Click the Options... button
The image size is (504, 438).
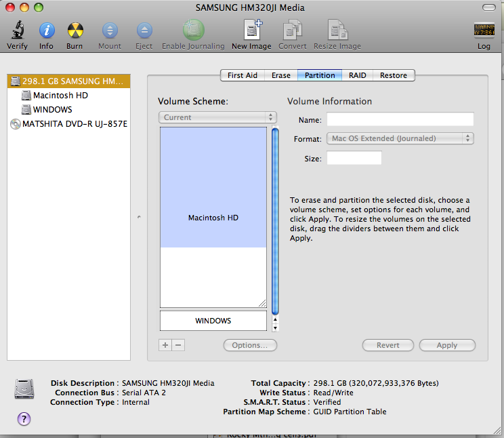[250, 345]
